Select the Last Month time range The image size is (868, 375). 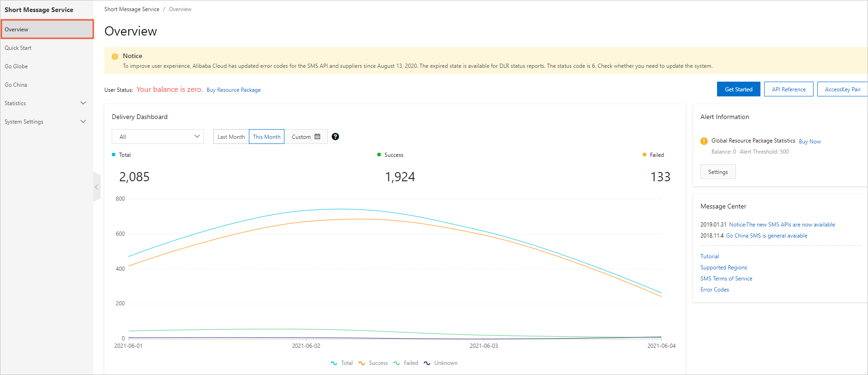[231, 137]
